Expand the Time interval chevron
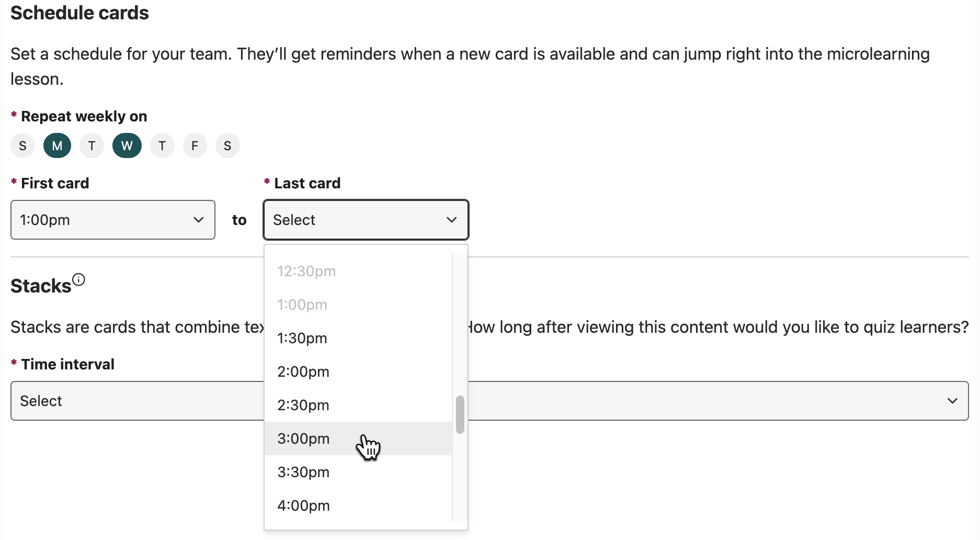The image size is (980, 540). coord(952,401)
